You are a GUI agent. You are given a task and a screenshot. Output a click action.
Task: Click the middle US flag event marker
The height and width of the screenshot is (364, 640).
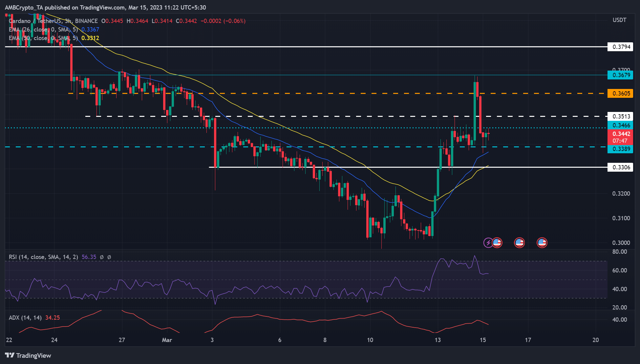click(520, 243)
